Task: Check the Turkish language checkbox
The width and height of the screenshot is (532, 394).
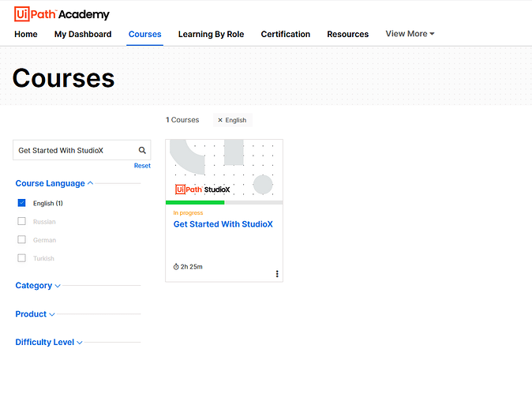Action: point(22,258)
